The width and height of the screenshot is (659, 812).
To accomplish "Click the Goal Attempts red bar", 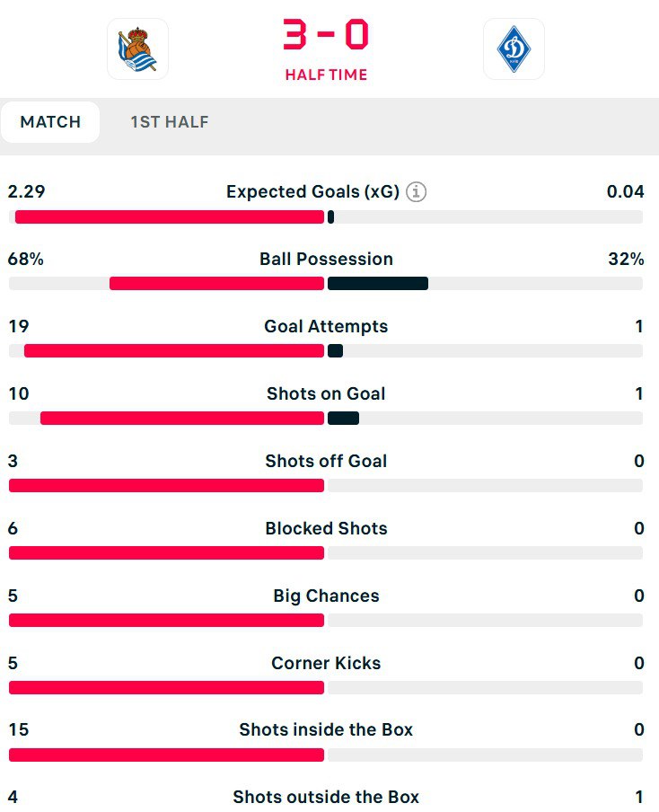I will pyautogui.click(x=173, y=351).
